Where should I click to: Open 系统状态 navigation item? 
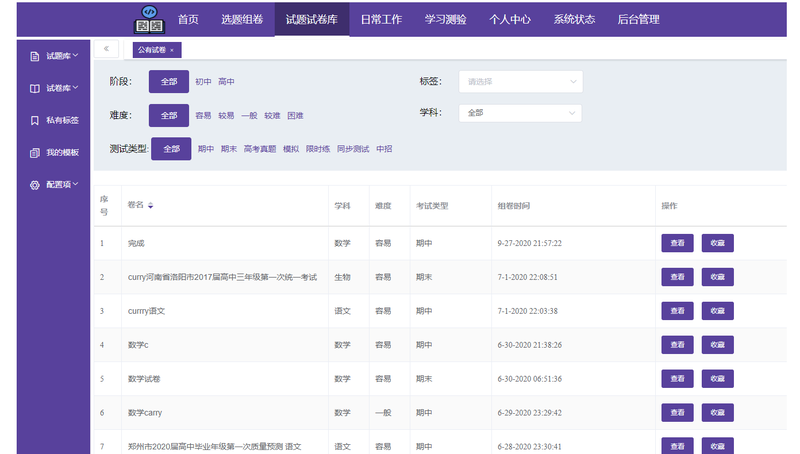point(574,19)
